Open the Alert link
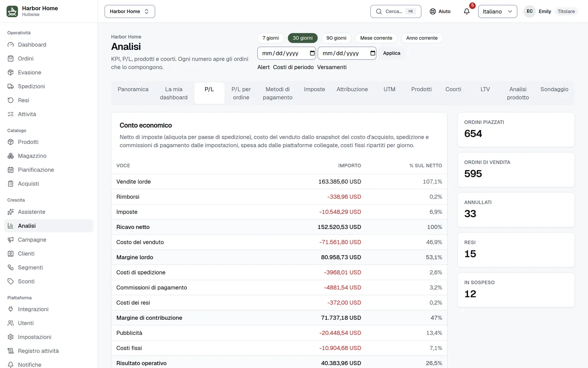This screenshot has height=368, width=588. (x=263, y=67)
